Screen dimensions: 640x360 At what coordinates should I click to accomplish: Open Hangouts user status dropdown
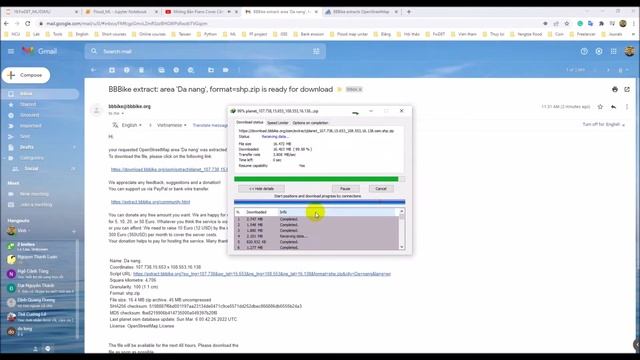(x=29, y=231)
